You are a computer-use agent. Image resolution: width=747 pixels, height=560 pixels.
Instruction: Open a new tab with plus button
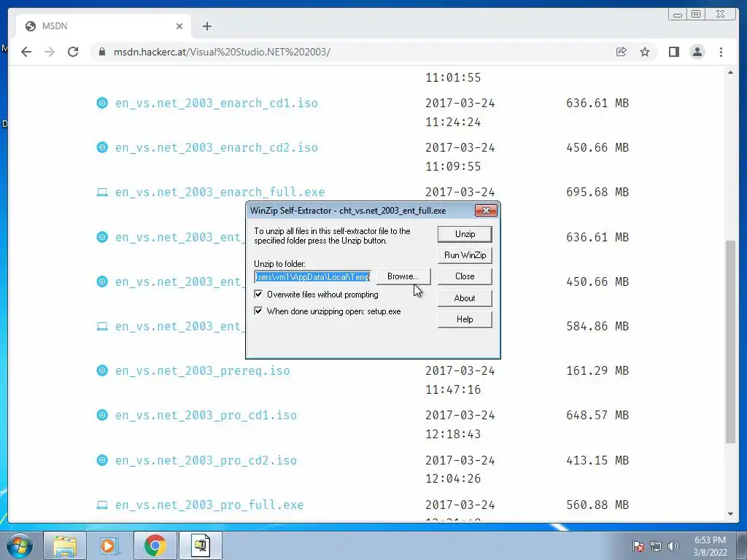pyautogui.click(x=206, y=26)
